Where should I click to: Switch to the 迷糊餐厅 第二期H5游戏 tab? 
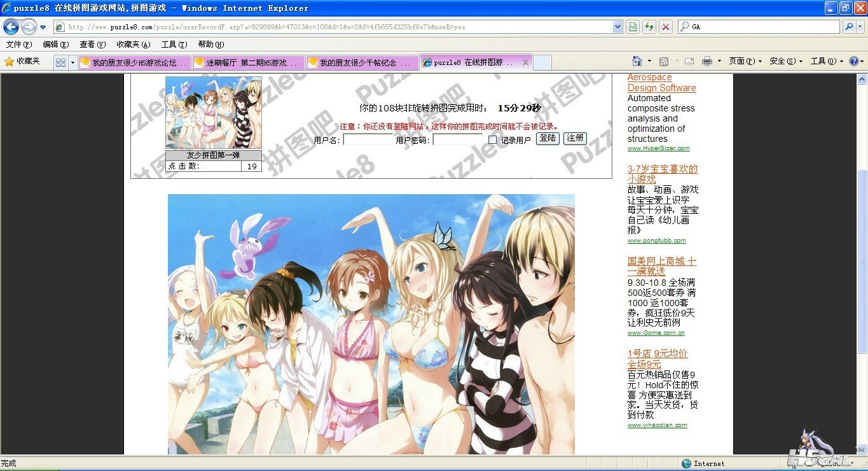point(249,62)
